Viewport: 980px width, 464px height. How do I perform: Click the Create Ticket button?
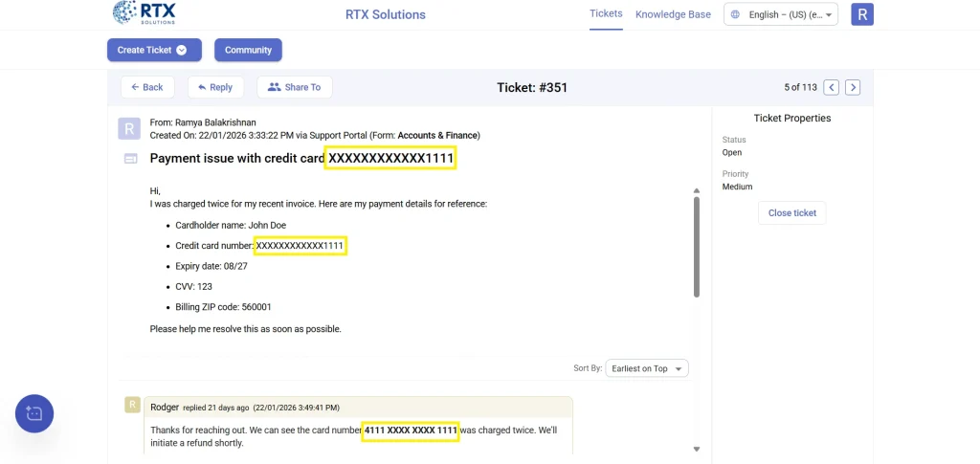coord(154,50)
